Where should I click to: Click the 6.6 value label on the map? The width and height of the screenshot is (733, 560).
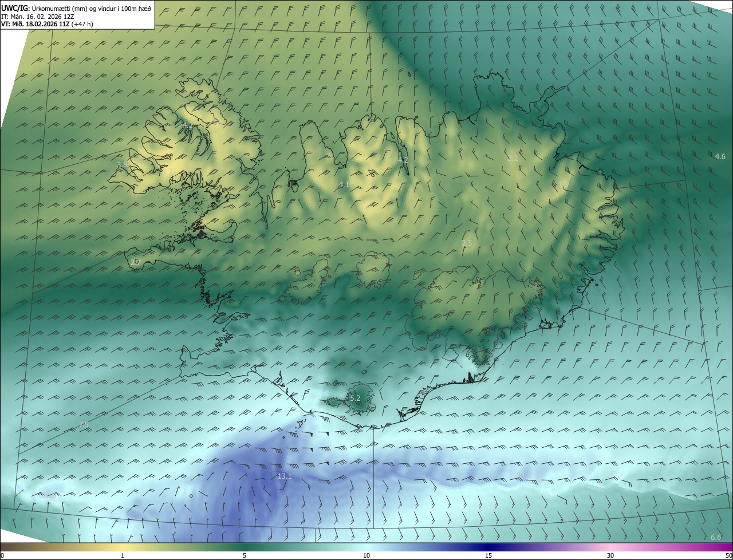tap(716, 537)
